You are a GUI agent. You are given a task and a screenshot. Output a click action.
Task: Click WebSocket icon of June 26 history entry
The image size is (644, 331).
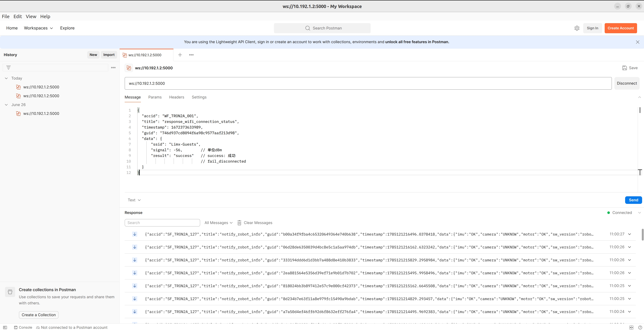pos(18,114)
